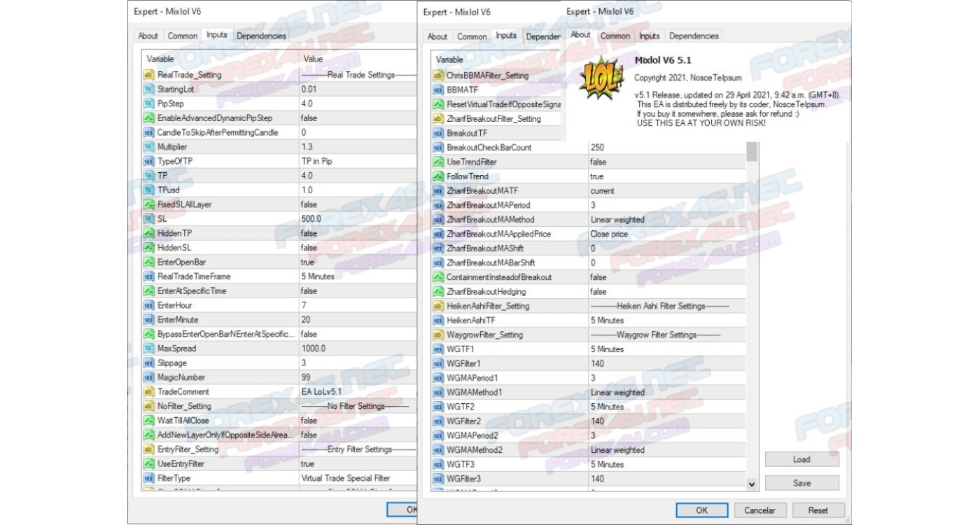Switch to Dependencies tab in left window
The height and width of the screenshot is (525, 980).
261,36
